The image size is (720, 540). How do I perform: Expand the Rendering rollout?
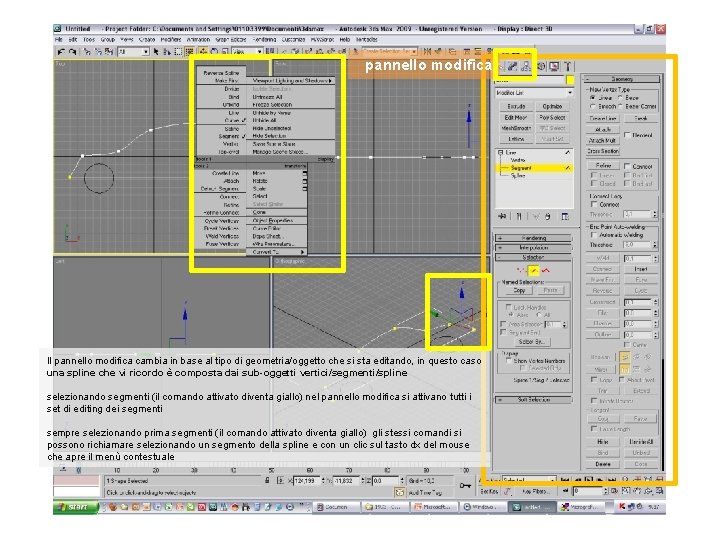point(534,238)
